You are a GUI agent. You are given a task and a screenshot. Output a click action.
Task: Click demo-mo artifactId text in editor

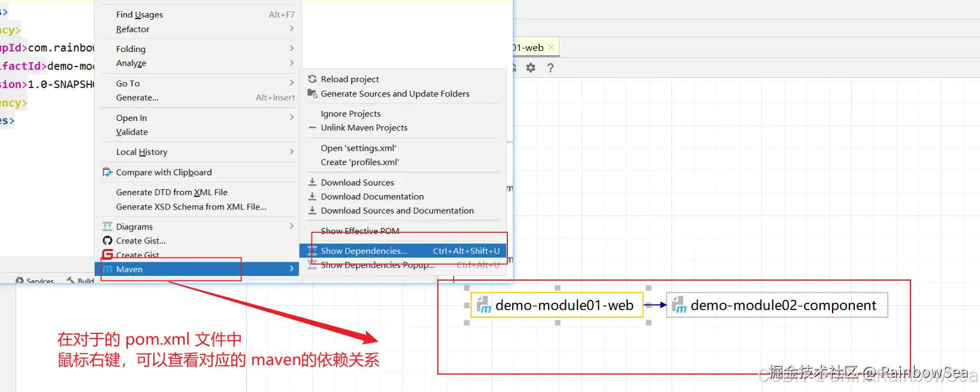pyautogui.click(x=71, y=66)
